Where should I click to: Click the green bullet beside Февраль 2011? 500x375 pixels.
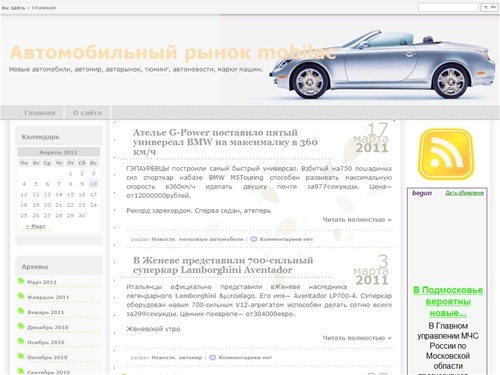pyautogui.click(x=21, y=296)
